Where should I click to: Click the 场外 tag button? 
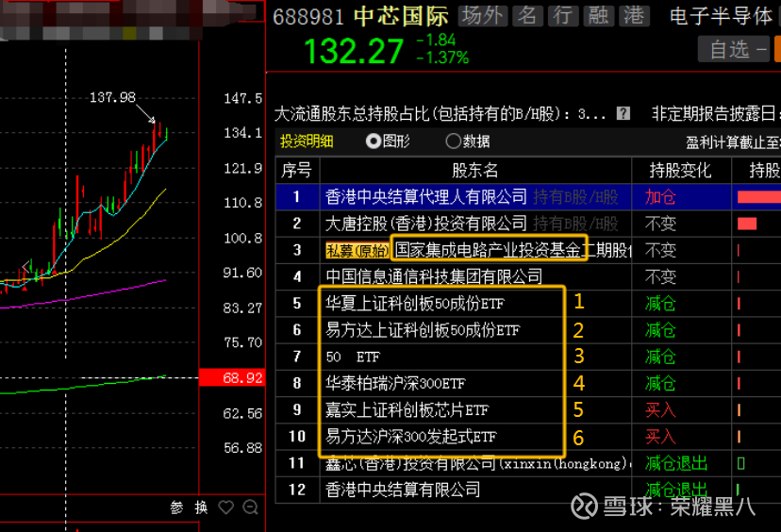483,16
